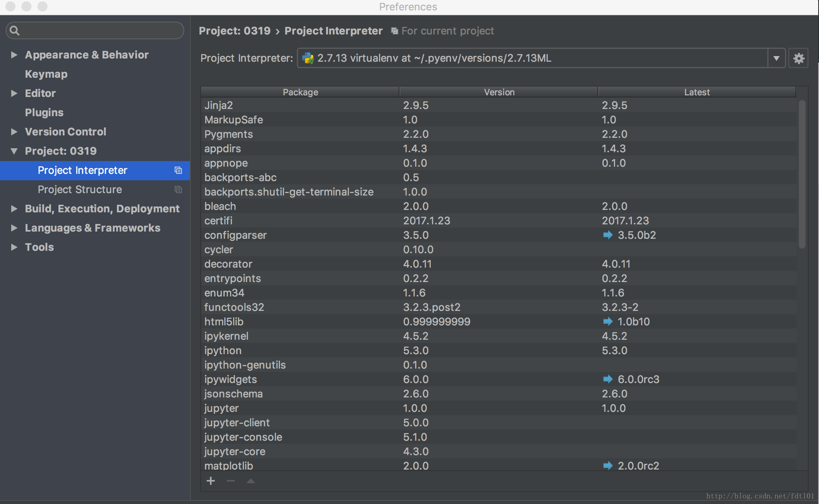Open the interpreter settings gear button

click(x=799, y=58)
